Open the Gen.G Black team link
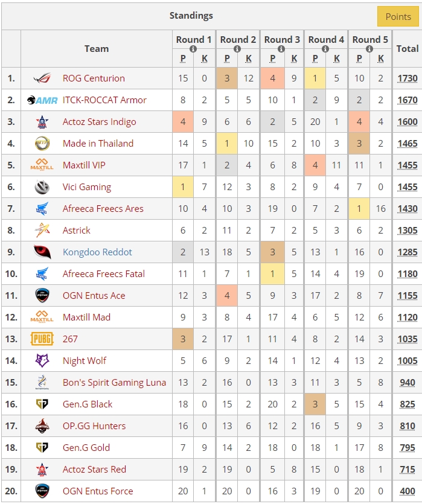The height and width of the screenshot is (504, 422). [x=88, y=404]
